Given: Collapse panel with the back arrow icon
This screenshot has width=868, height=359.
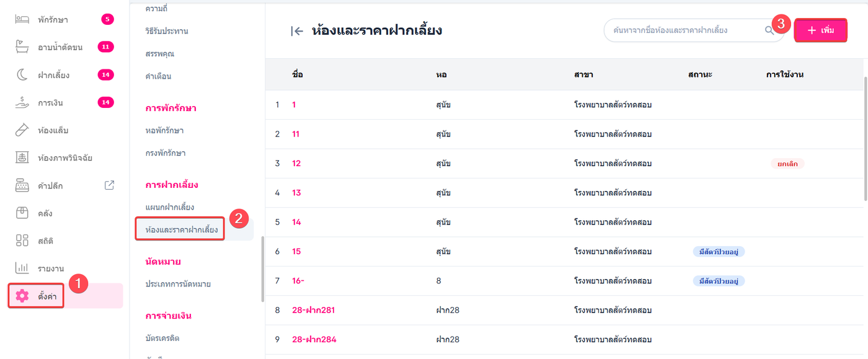Looking at the screenshot, I should 297,31.
